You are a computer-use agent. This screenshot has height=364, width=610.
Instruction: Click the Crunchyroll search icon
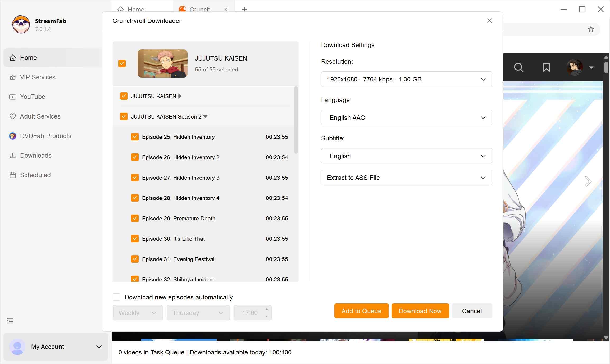pyautogui.click(x=519, y=67)
